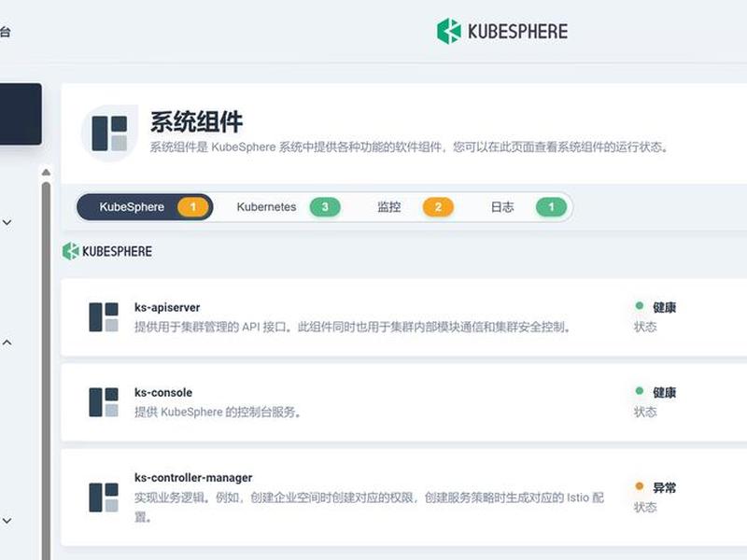
Task: Click the green health dot for ks-console
Action: tap(640, 391)
